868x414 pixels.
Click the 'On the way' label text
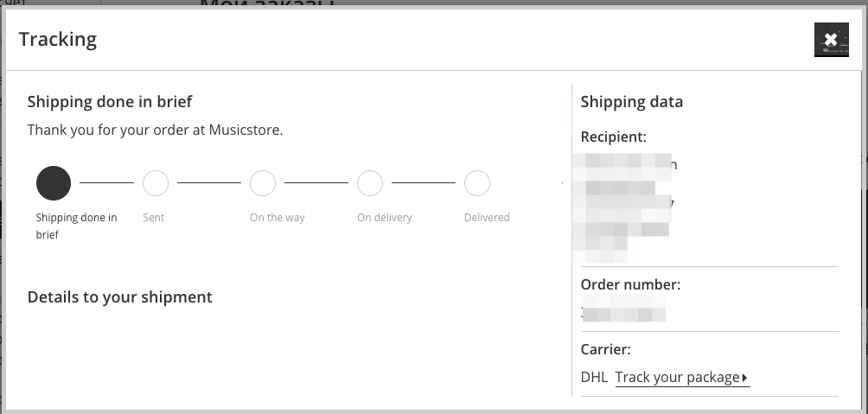click(x=278, y=218)
